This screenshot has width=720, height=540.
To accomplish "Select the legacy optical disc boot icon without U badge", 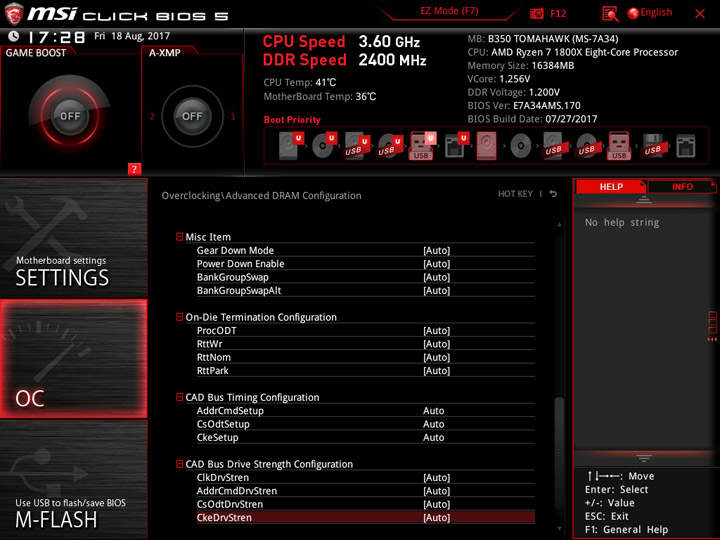I will tap(521, 146).
